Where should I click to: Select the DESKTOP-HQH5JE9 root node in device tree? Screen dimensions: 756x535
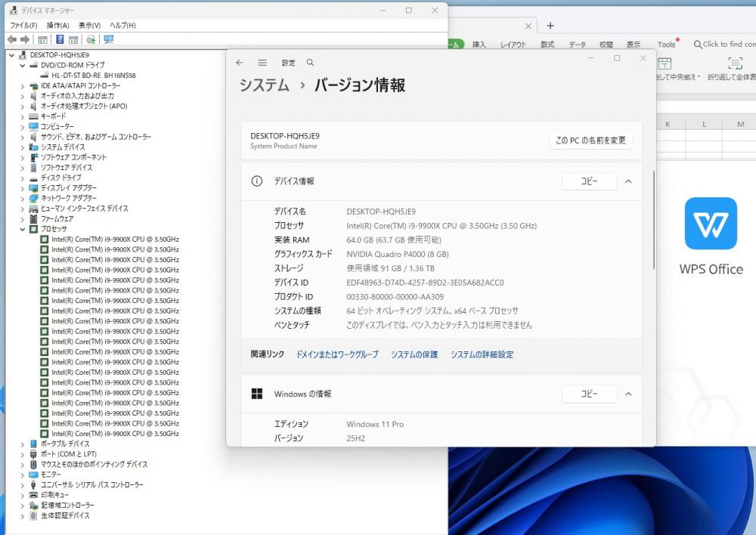pyautogui.click(x=59, y=55)
